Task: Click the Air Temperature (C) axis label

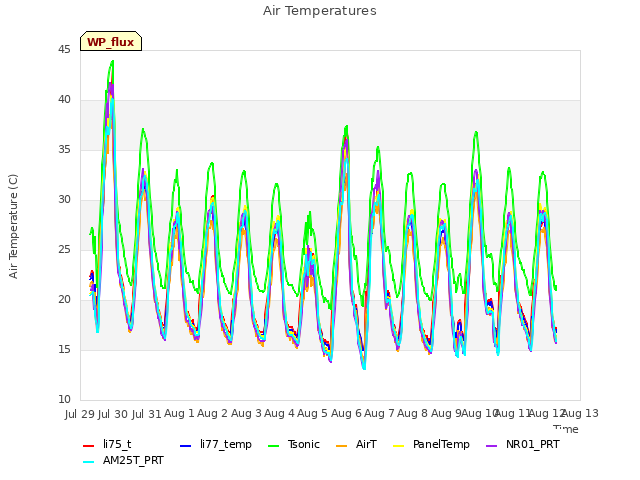Action: [13, 227]
